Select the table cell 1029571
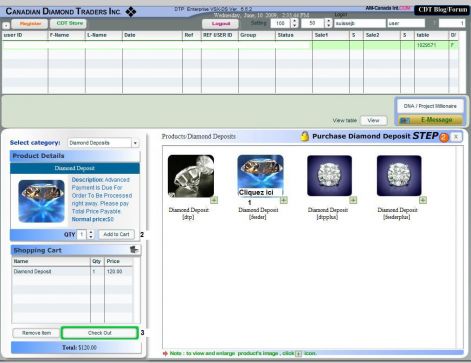The height and width of the screenshot is (363, 471). pos(431,45)
